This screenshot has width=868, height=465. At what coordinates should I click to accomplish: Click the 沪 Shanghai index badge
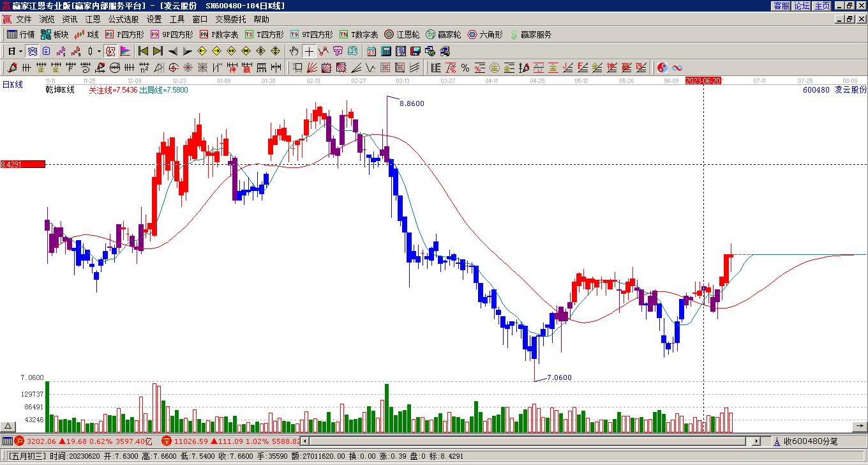[x=19, y=441]
